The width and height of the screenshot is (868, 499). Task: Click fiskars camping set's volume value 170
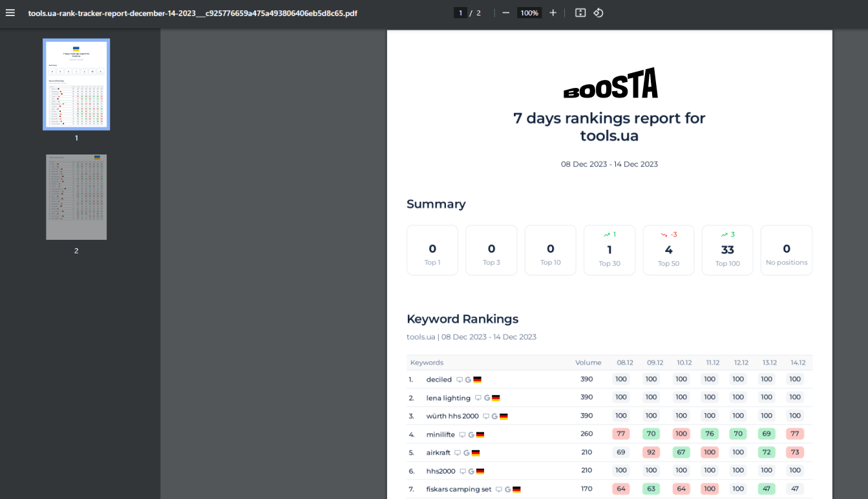pyautogui.click(x=586, y=489)
